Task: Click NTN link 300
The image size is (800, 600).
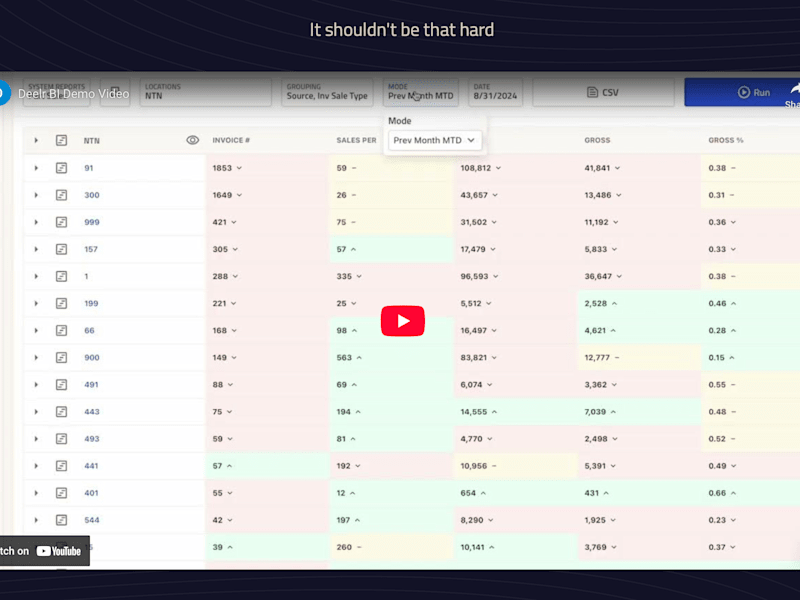Action: click(x=92, y=195)
